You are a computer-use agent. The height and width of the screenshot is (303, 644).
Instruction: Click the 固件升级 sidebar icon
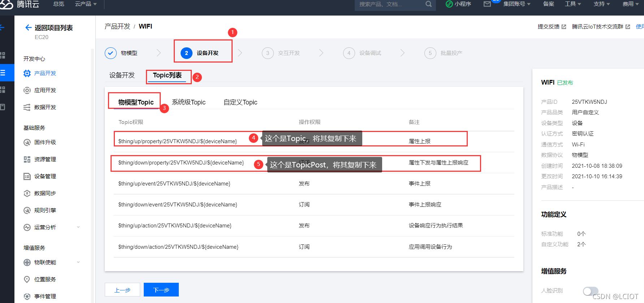point(27,142)
